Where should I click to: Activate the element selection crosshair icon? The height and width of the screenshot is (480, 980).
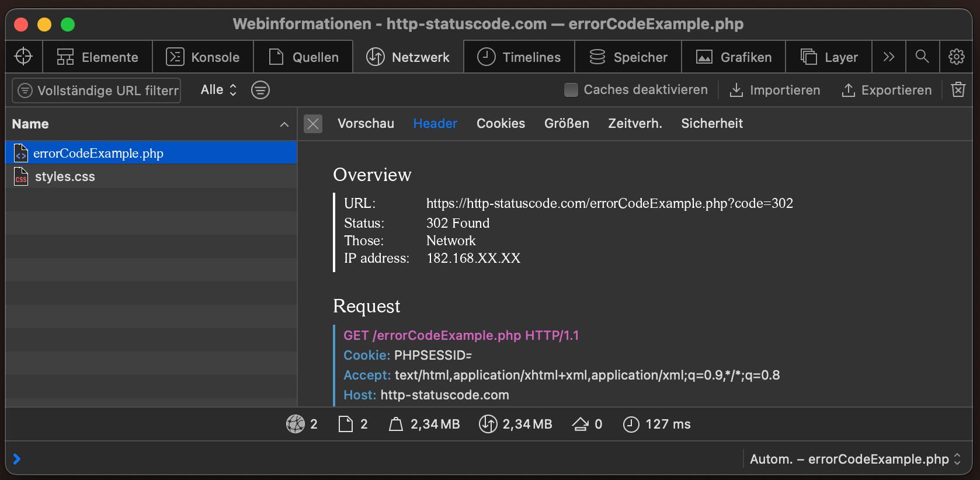pos(23,57)
